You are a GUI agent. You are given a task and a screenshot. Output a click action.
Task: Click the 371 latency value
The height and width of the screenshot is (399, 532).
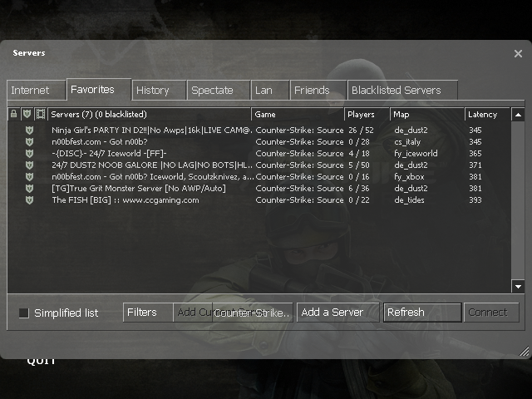click(475, 165)
